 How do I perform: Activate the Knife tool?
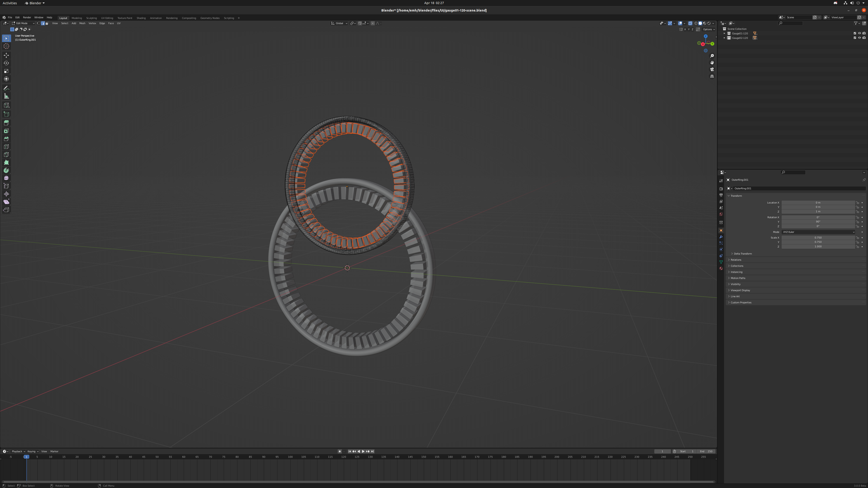6,155
